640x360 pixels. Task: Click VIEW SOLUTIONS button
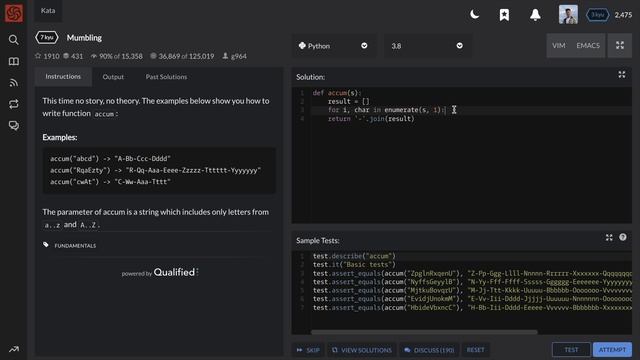(362, 350)
